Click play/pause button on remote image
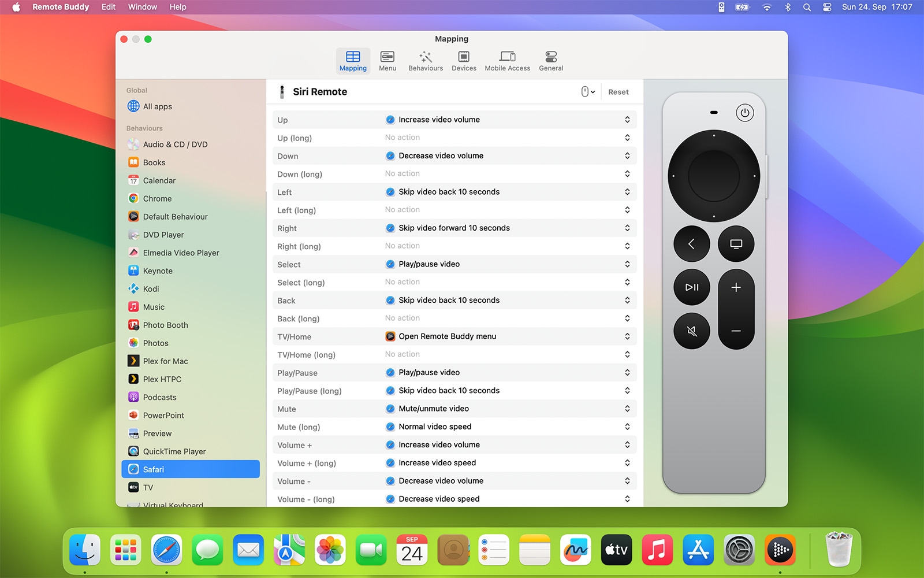Viewport: 924px width, 578px height. click(692, 287)
